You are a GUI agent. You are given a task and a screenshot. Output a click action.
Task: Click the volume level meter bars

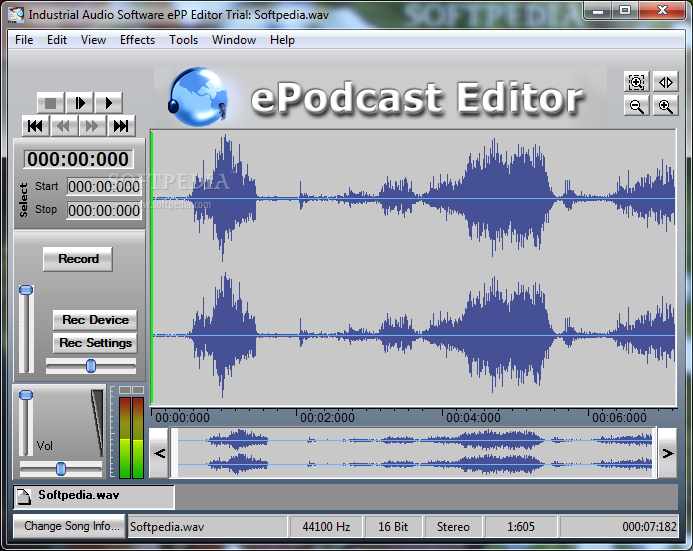[131, 437]
